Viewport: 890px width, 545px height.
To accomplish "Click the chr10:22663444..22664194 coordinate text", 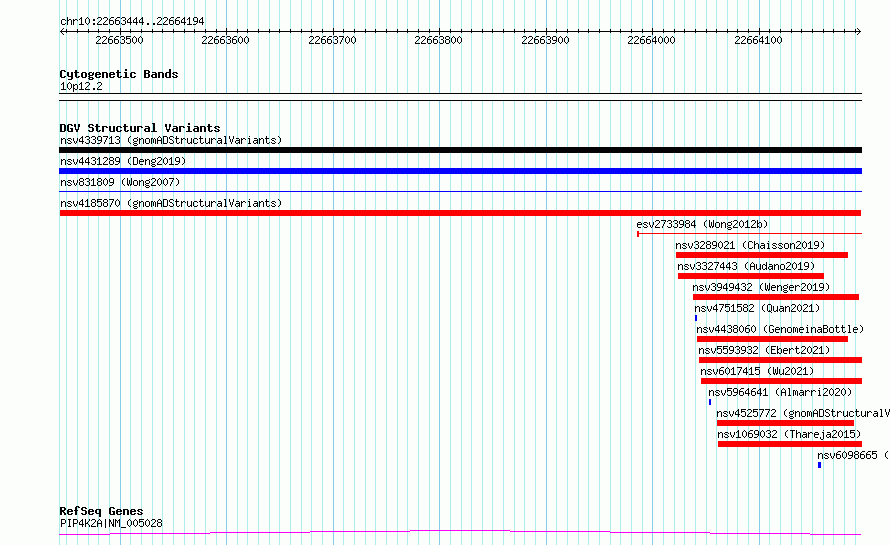I will pyautogui.click(x=132, y=22).
